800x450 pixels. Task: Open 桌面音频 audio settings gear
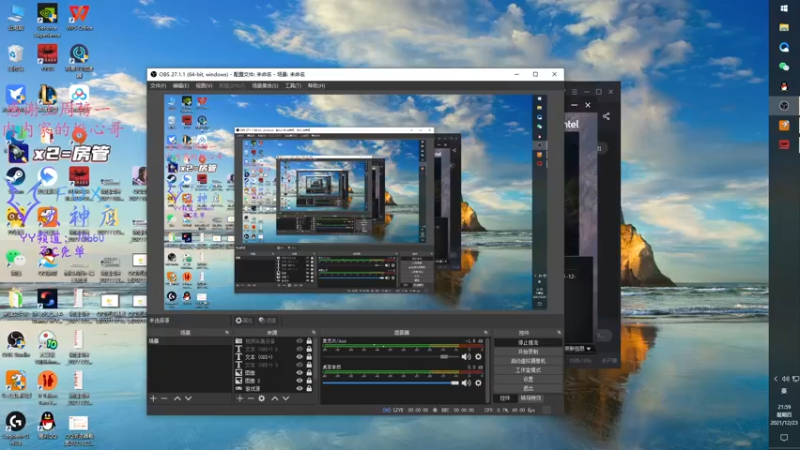(x=478, y=383)
